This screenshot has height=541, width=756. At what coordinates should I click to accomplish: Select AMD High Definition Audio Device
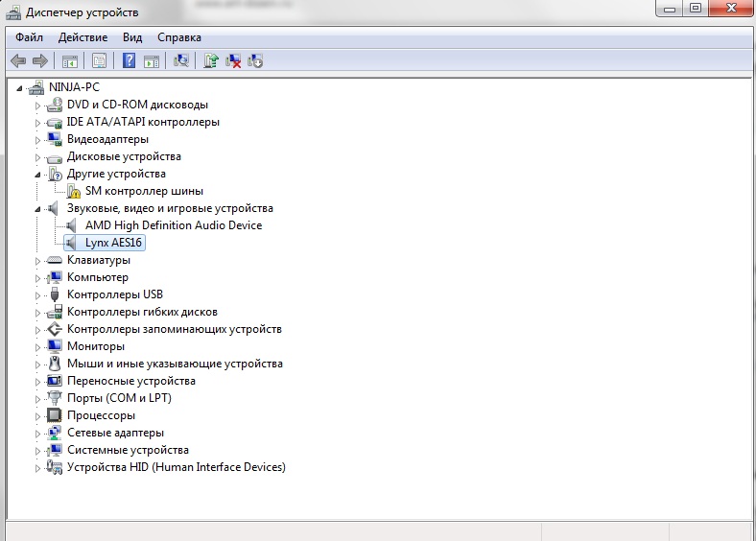click(x=174, y=225)
